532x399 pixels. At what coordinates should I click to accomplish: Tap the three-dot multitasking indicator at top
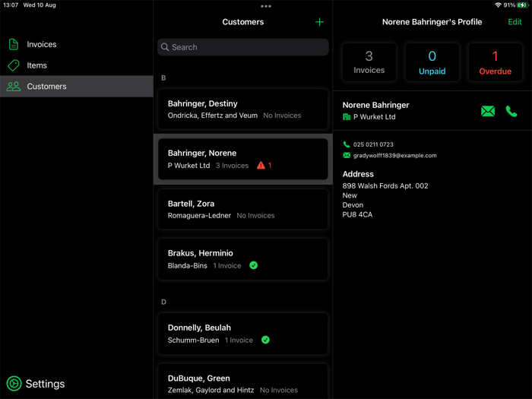tap(266, 6)
